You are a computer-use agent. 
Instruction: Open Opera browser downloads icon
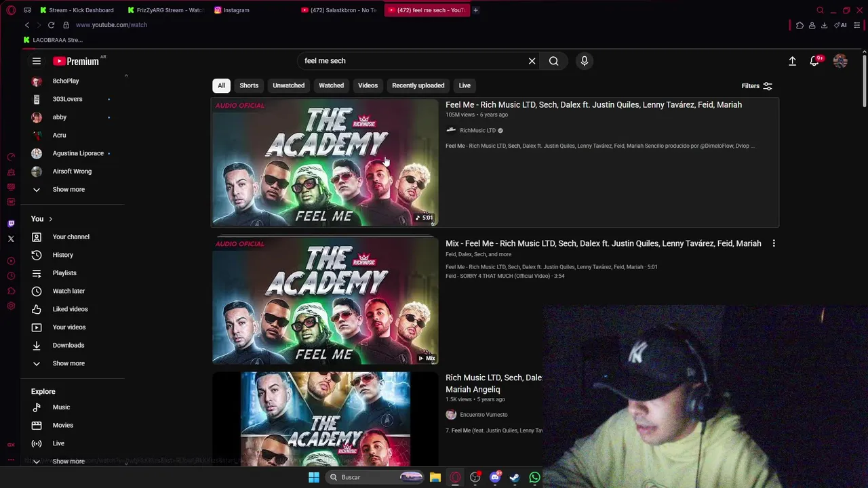(824, 25)
